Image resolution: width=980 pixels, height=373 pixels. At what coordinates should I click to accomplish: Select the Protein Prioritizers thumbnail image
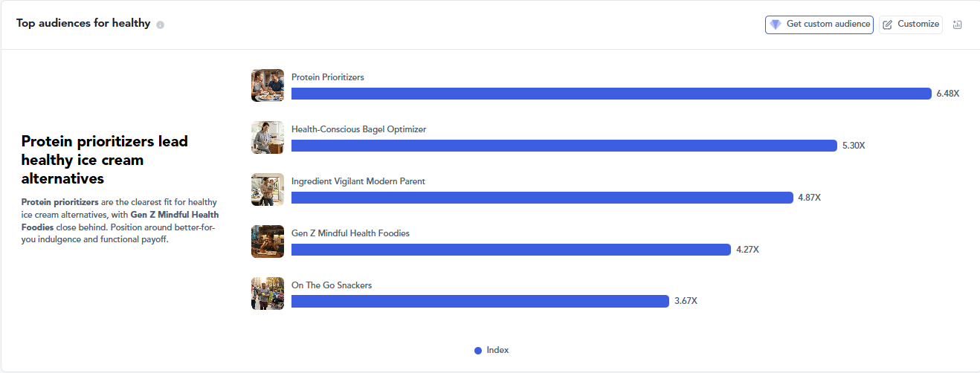click(268, 85)
